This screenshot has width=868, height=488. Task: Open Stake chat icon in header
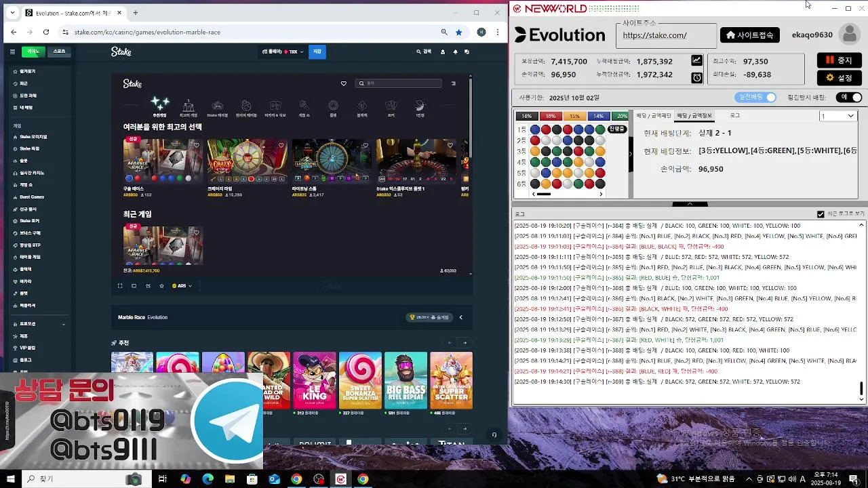pos(467,52)
